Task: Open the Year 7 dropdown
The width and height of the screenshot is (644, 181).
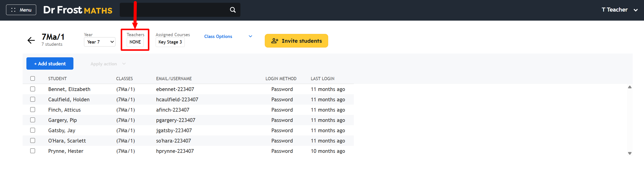Action: coord(100,42)
